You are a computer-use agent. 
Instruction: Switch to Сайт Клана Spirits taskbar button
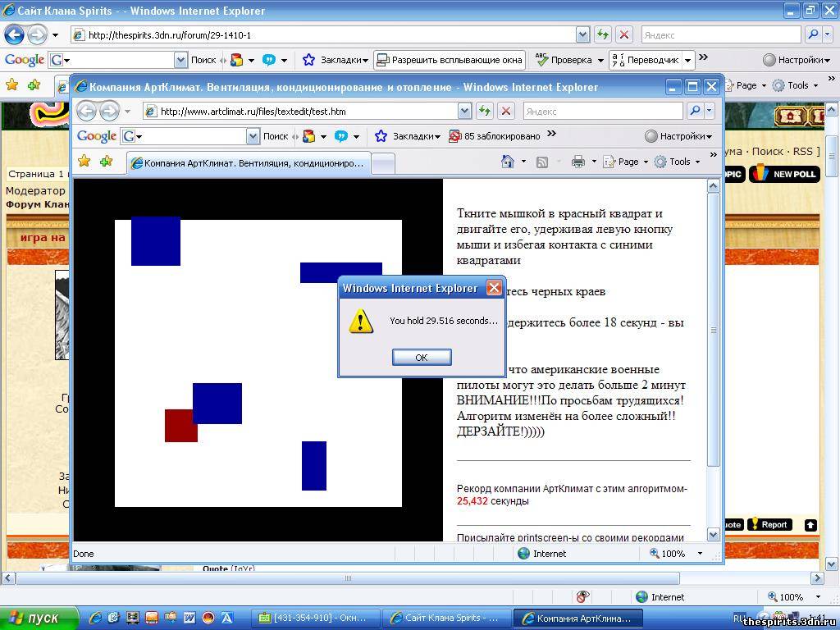446,619
